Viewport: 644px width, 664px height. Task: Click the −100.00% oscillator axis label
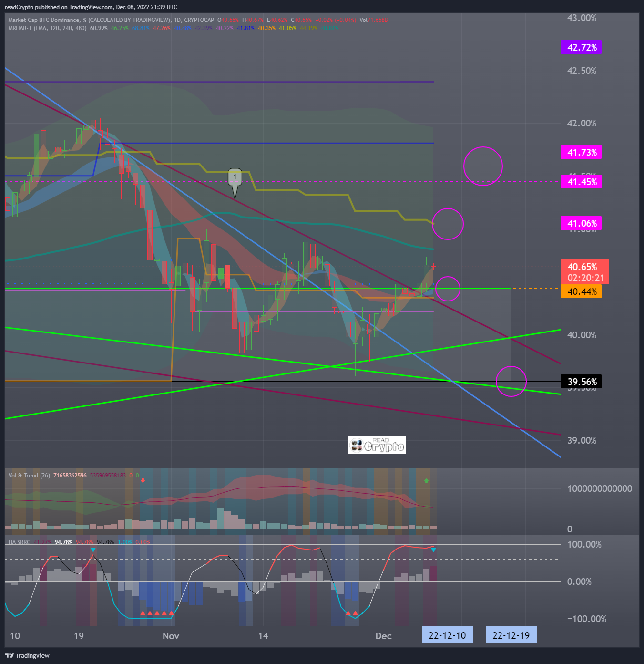586,619
